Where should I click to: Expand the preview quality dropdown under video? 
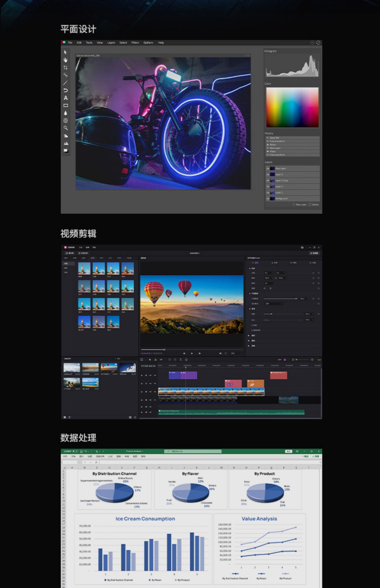236,353
